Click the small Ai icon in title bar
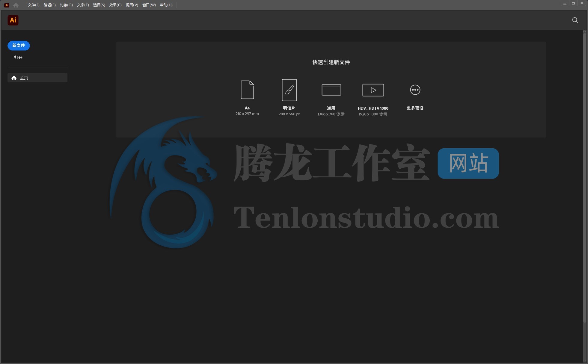Image resolution: width=588 pixels, height=364 pixels. coord(7,5)
